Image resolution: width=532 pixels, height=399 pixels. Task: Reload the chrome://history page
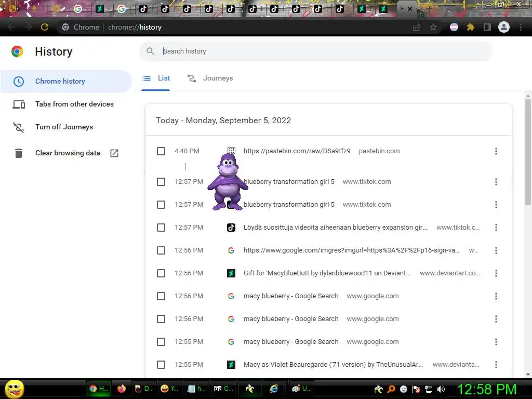45,27
